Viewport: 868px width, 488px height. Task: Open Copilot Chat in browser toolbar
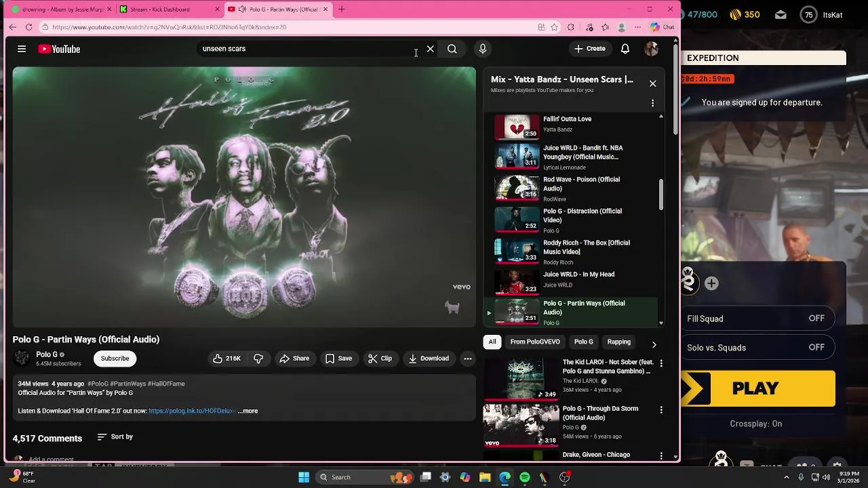click(662, 27)
